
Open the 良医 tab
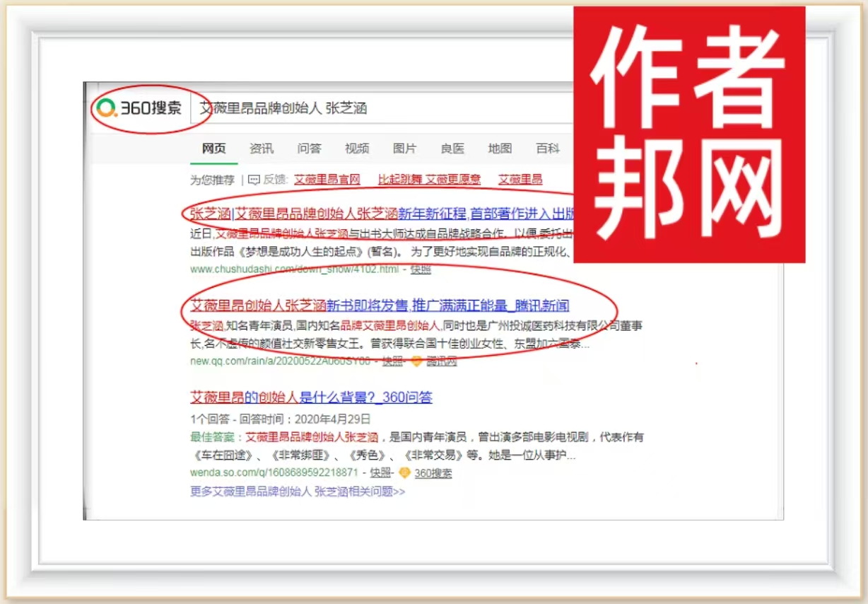(x=452, y=149)
